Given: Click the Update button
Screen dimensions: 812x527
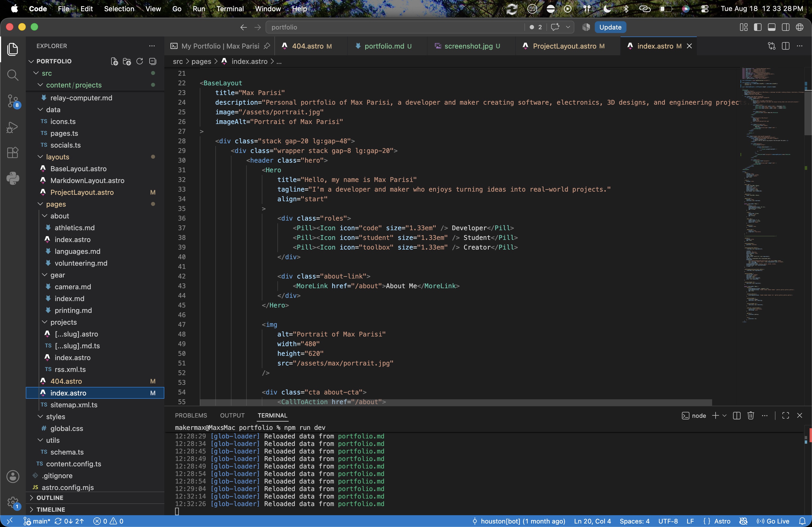Looking at the screenshot, I should pos(610,27).
